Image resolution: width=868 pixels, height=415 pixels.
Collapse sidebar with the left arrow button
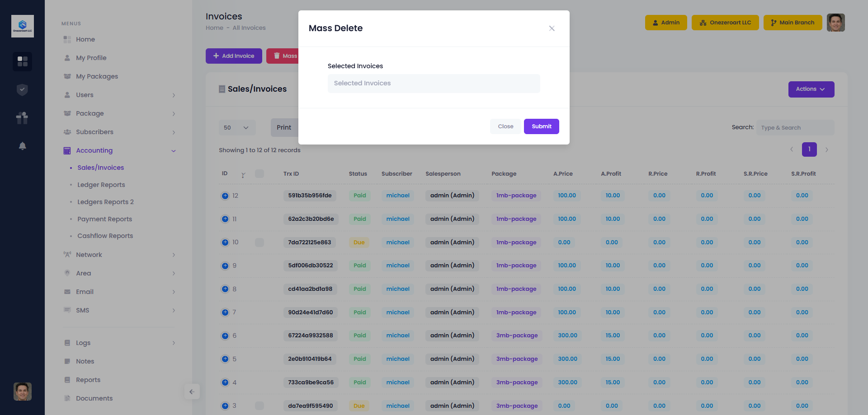(192, 392)
